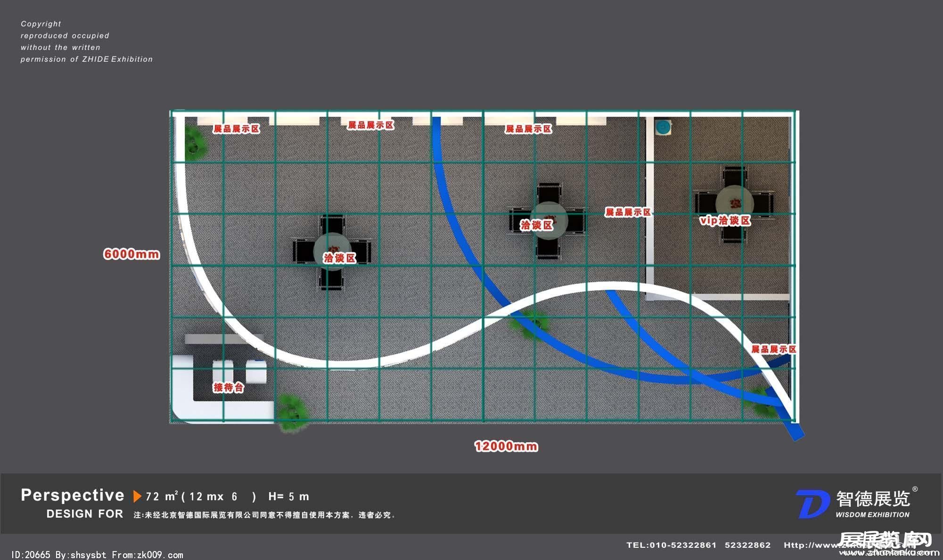The width and height of the screenshot is (943, 560).
Task: Click the 6000mm height dimension label
Action: coord(131,254)
